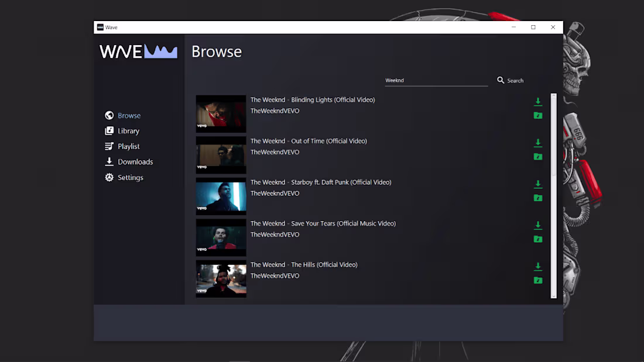Select the Browse globe icon in sidebar
Viewport: 644px width, 362px height.
click(109, 115)
